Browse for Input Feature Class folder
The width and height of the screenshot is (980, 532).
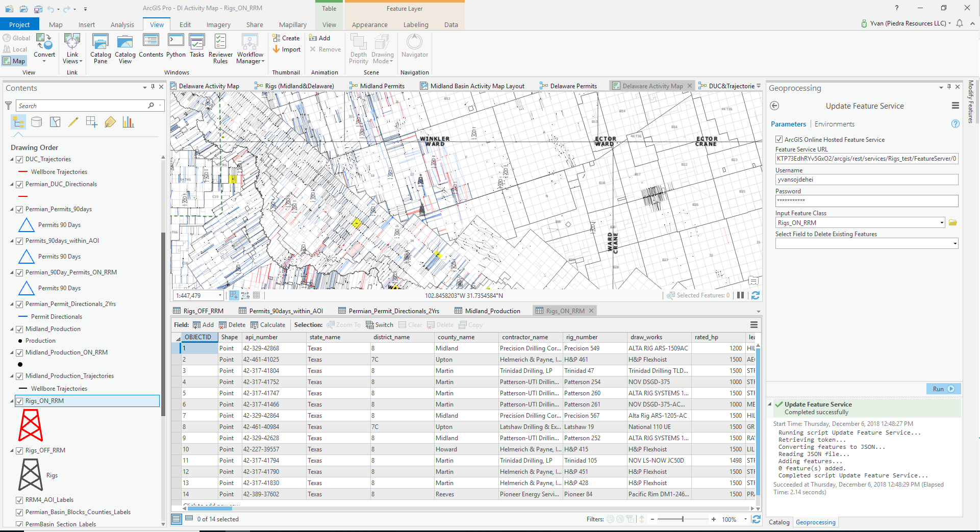[x=952, y=223]
